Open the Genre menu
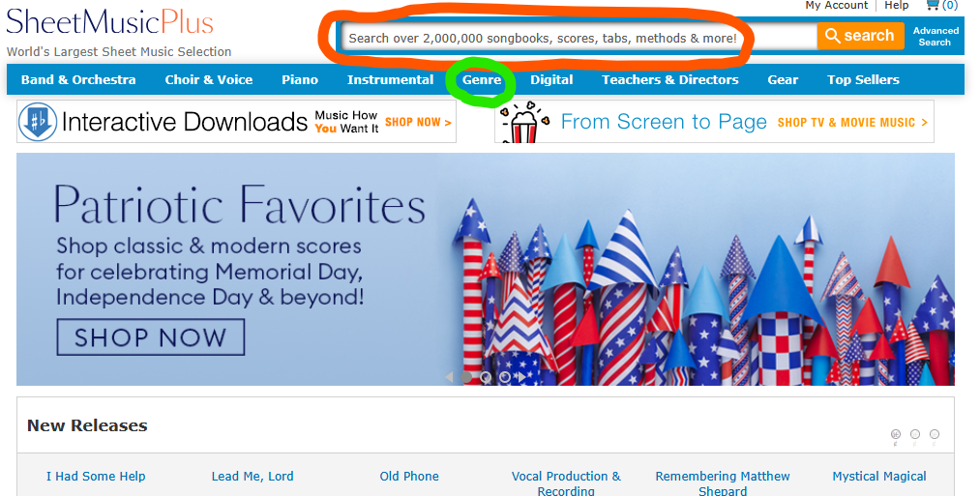The image size is (980, 496). 482,80
